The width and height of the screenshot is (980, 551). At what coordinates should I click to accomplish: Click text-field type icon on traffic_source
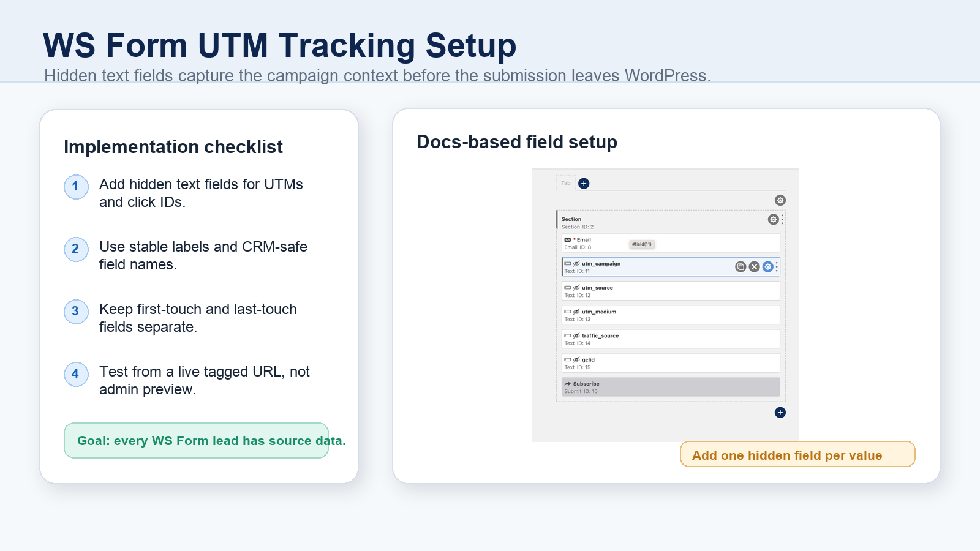(x=568, y=335)
